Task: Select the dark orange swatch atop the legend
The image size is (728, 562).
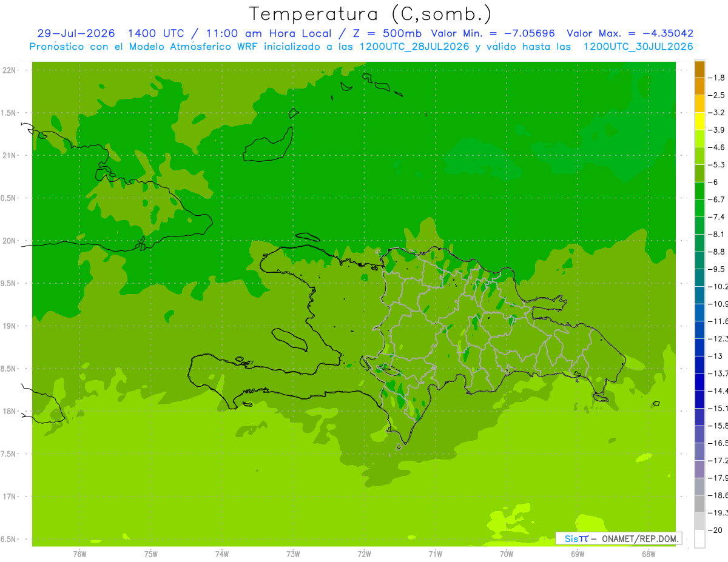Action: pyautogui.click(x=699, y=69)
